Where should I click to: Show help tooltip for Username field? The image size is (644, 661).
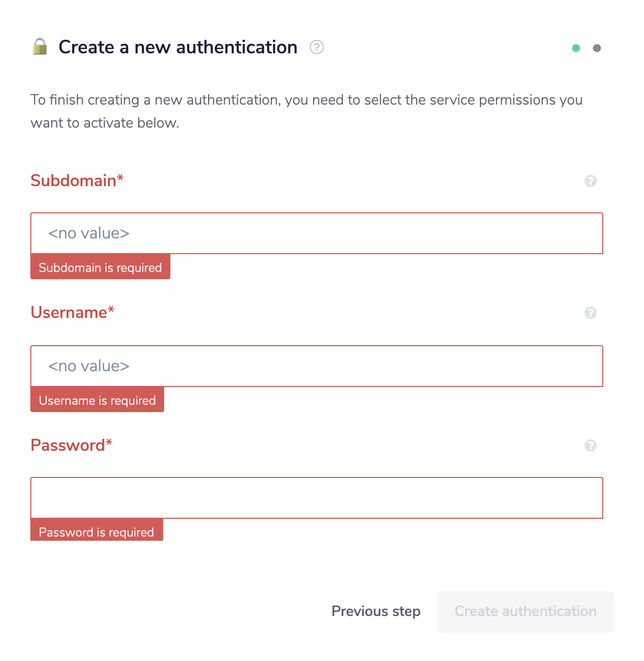[591, 313]
